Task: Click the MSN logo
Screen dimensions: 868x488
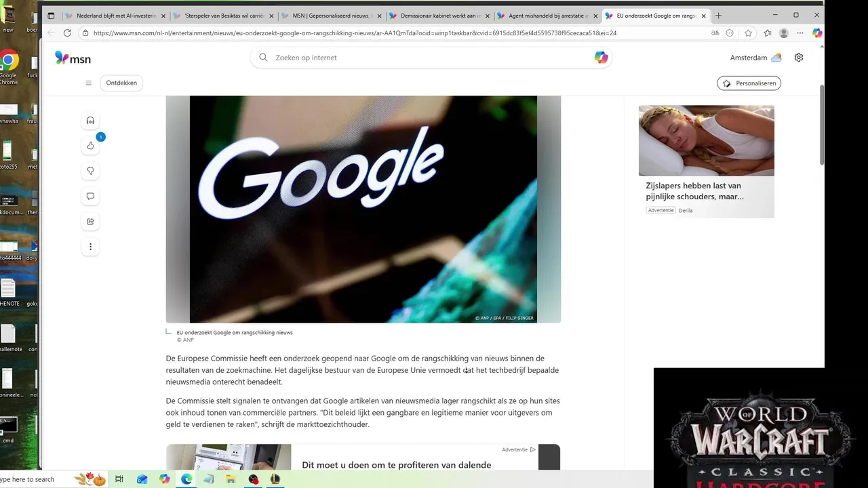Action: (73, 58)
